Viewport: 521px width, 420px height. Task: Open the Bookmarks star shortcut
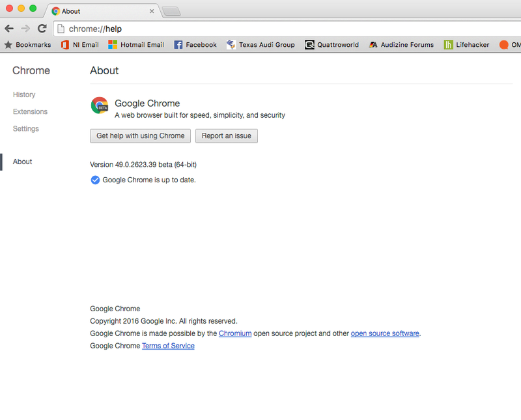27,44
